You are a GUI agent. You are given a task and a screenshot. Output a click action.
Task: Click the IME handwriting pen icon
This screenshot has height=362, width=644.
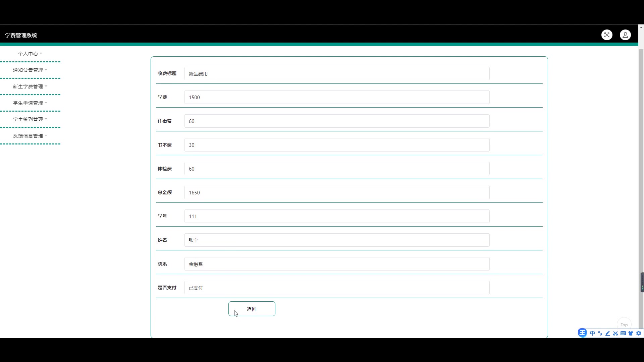[x=608, y=333]
